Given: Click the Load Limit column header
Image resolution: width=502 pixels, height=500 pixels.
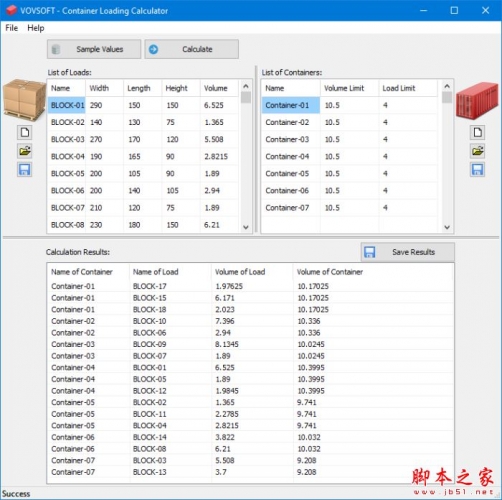Looking at the screenshot, I should point(408,88).
